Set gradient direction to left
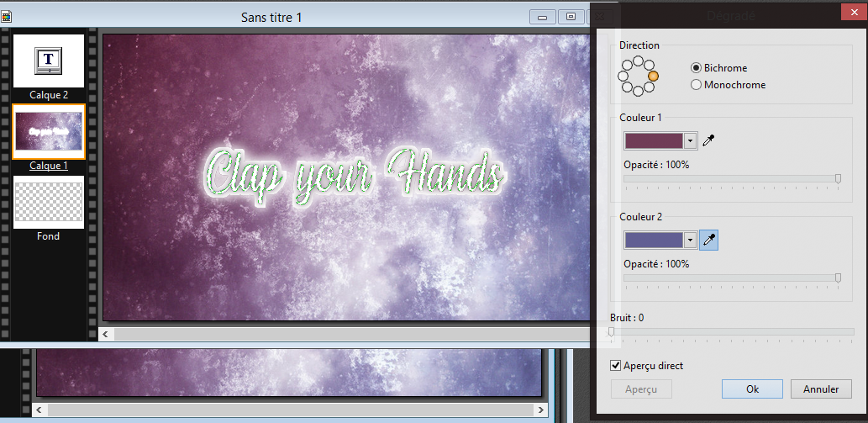The width and height of the screenshot is (868, 423). click(623, 76)
